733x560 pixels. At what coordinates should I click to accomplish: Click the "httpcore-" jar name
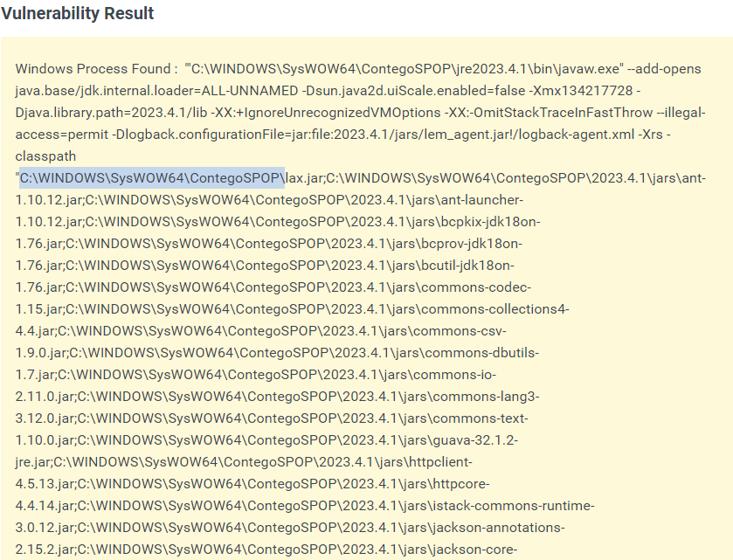pos(461,484)
